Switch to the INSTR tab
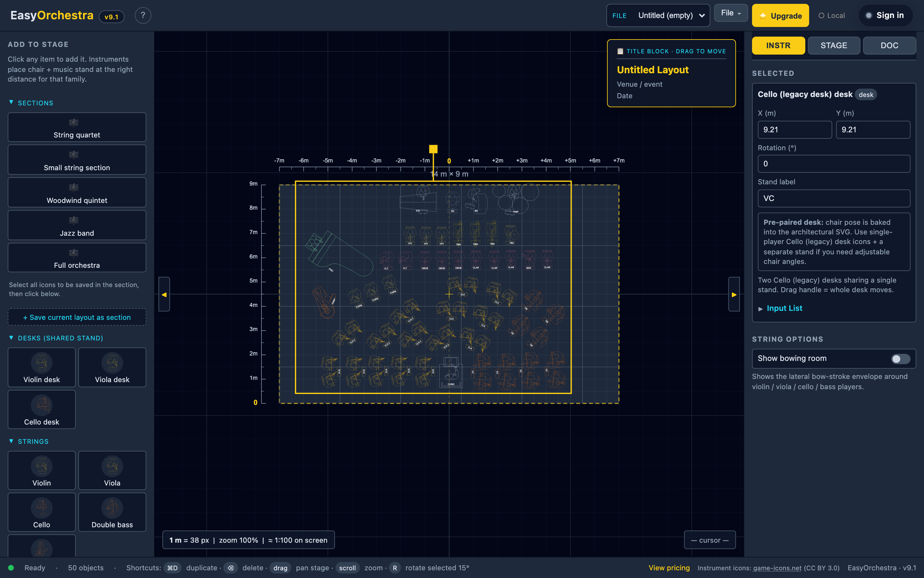Viewport: 924px width, 578px height. [x=778, y=46]
